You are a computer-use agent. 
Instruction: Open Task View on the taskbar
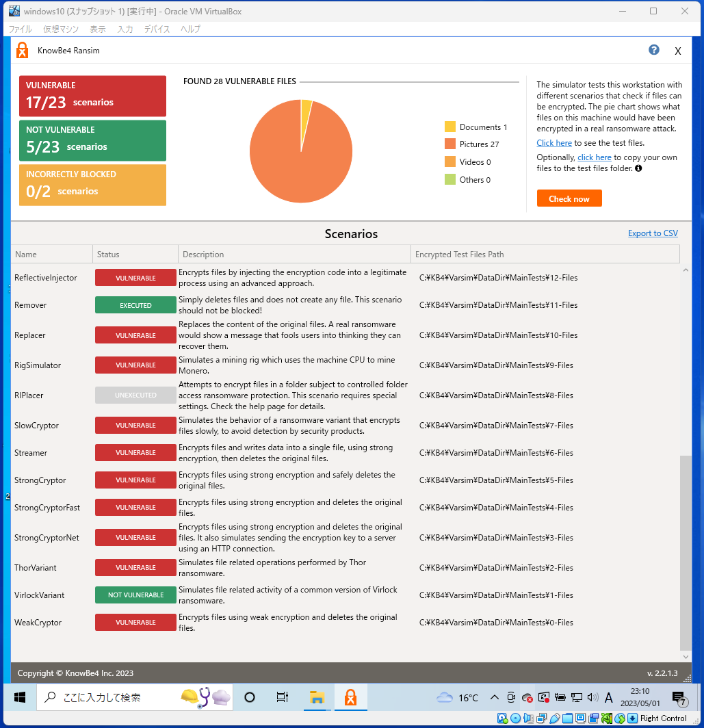pyautogui.click(x=282, y=697)
